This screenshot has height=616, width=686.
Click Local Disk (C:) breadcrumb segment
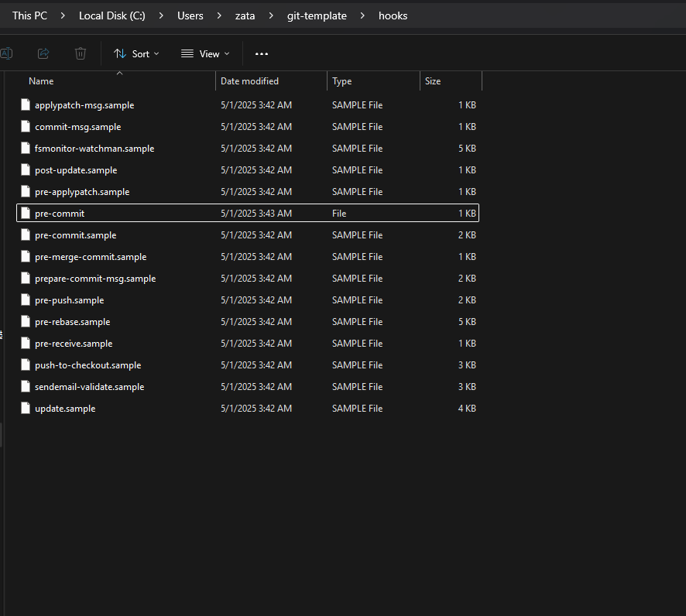[112, 15]
